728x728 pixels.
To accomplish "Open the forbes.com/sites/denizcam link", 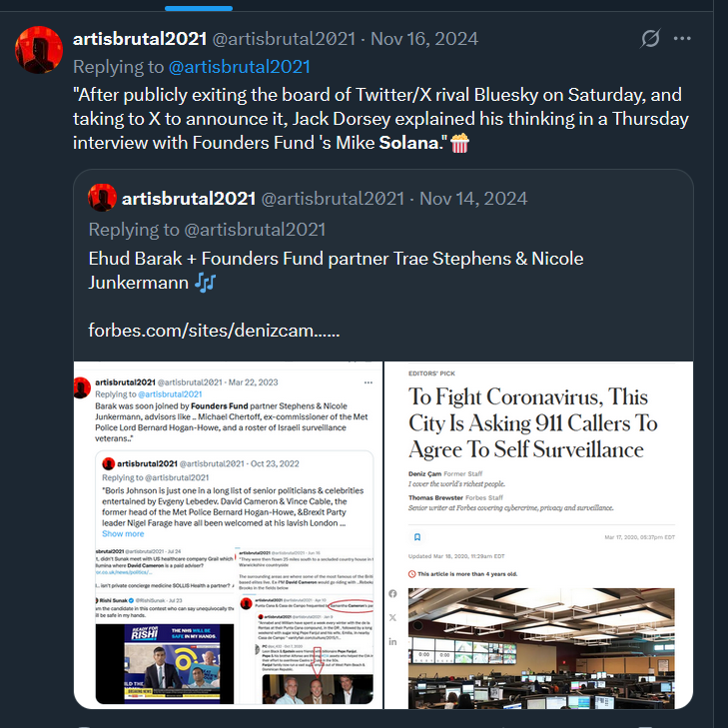I will (214, 331).
